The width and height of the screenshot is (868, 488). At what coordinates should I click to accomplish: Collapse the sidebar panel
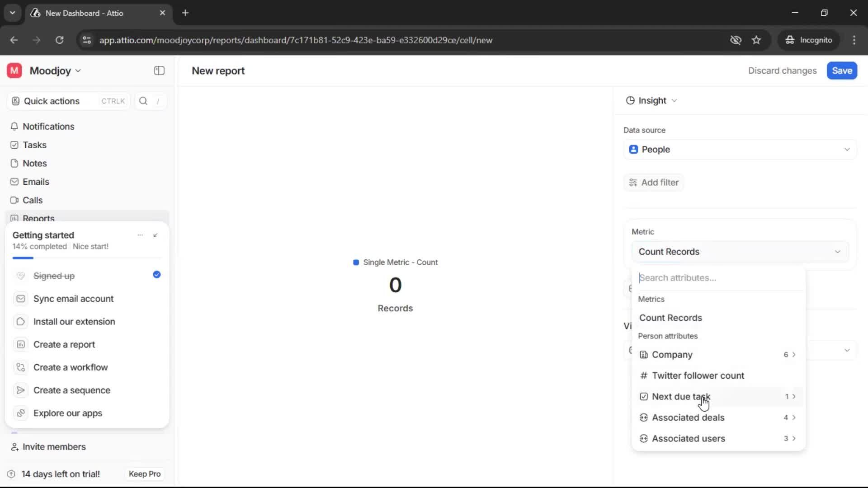pyautogui.click(x=159, y=70)
